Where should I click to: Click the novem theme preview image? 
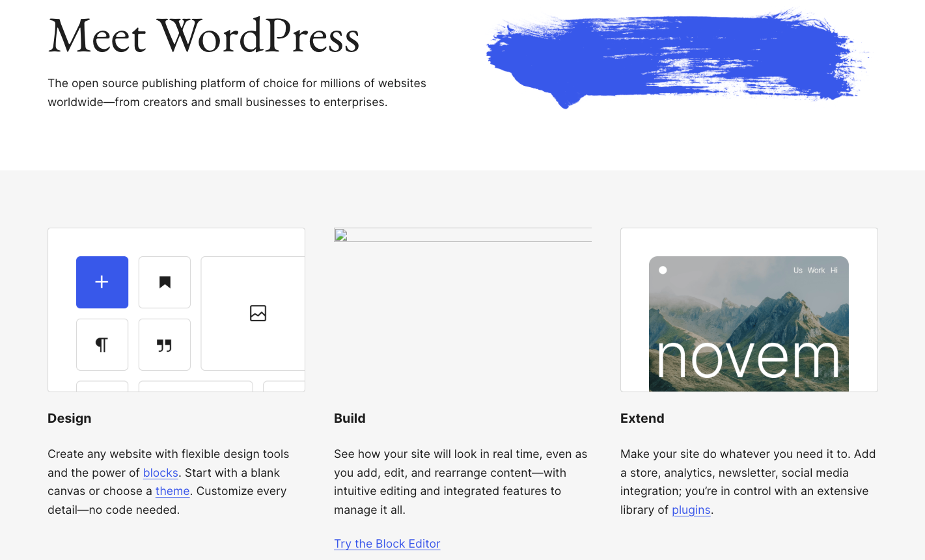pyautogui.click(x=749, y=324)
